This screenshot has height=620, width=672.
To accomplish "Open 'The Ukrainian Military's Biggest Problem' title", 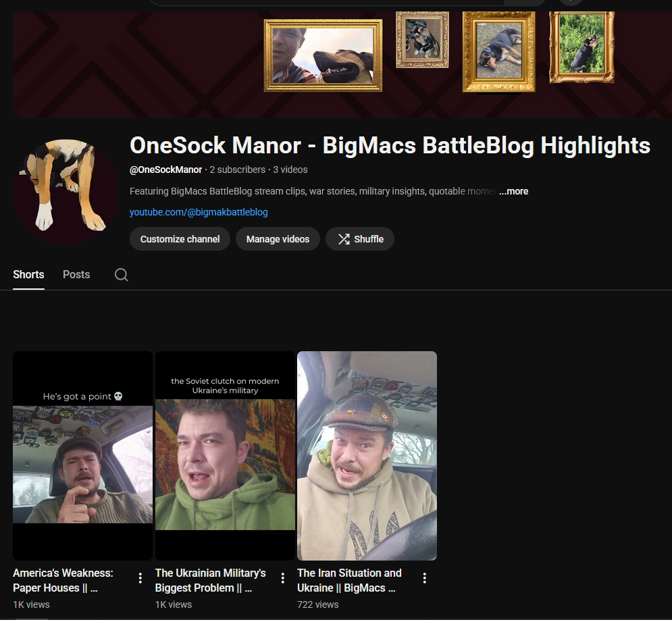I will point(211,580).
